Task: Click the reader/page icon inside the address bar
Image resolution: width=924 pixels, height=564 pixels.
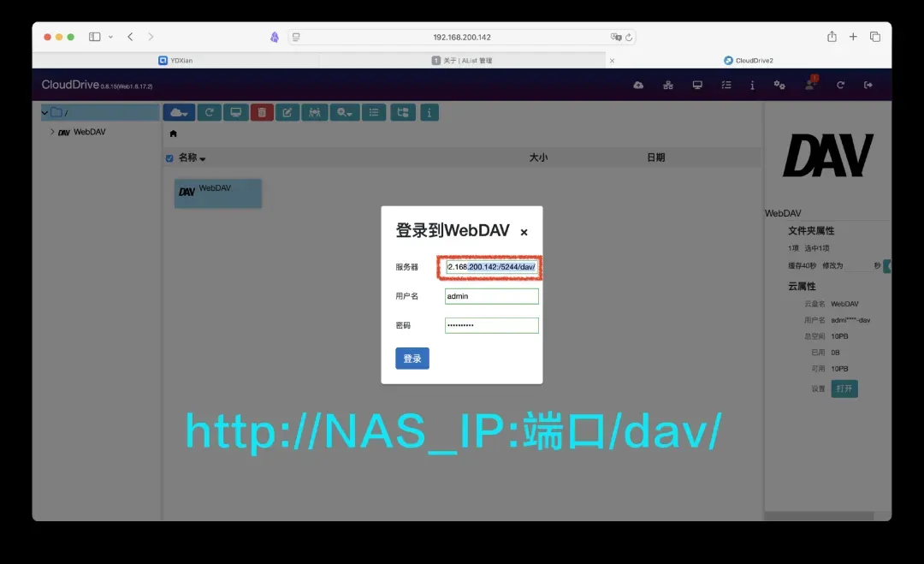Action: click(x=296, y=37)
